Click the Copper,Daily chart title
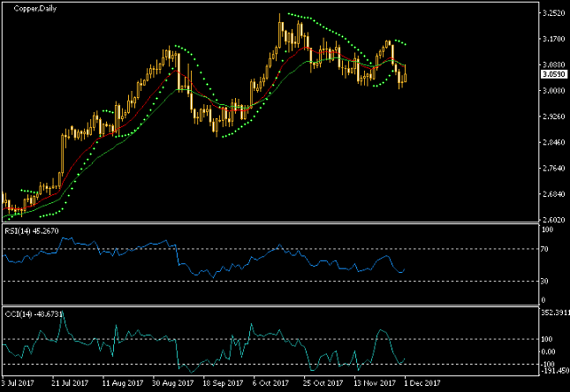This screenshot has height=392, width=570. point(35,8)
